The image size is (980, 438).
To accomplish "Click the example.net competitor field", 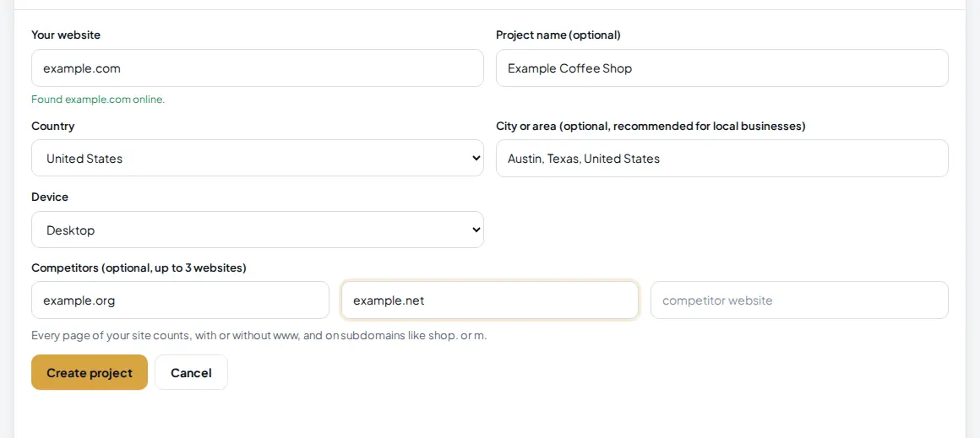I will [490, 300].
